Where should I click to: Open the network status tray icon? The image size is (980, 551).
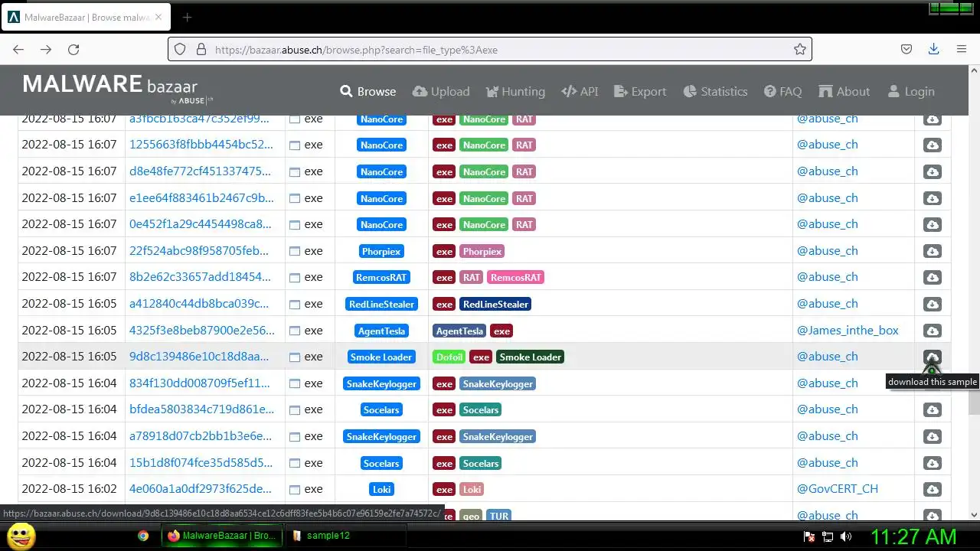point(828,536)
